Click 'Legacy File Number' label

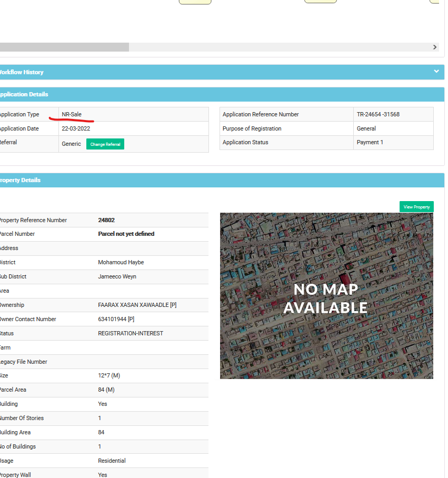pyautogui.click(x=23, y=362)
